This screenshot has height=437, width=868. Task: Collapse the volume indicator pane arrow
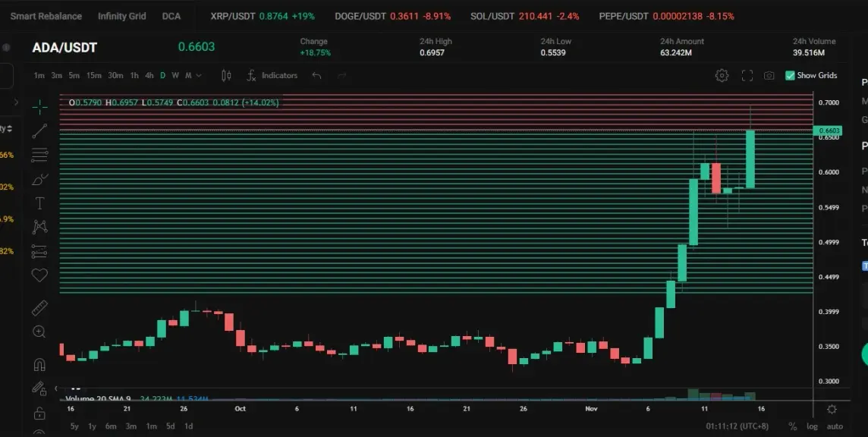tap(56, 388)
